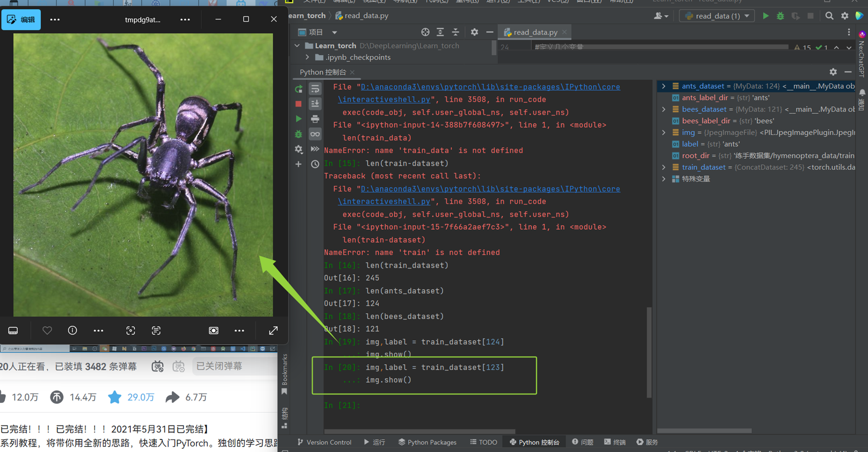Open the Bookmarks side panel
This screenshot has width=868, height=452.
(284, 374)
